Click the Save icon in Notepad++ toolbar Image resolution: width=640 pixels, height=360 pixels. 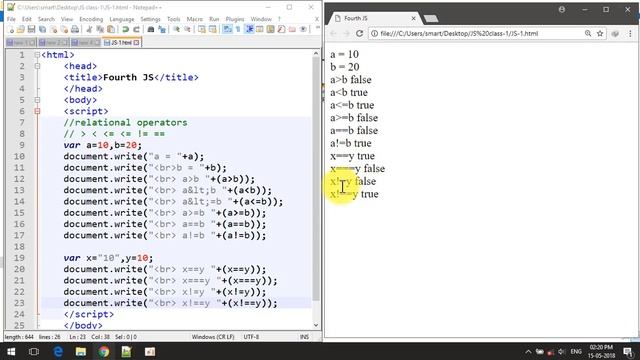click(x=31, y=29)
